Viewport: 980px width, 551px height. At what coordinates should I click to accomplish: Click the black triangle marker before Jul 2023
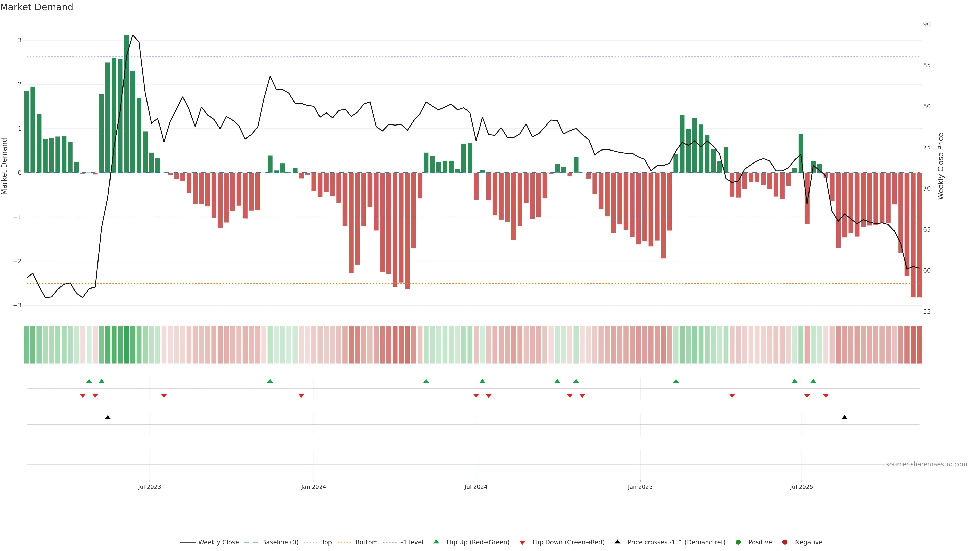pyautogui.click(x=108, y=418)
